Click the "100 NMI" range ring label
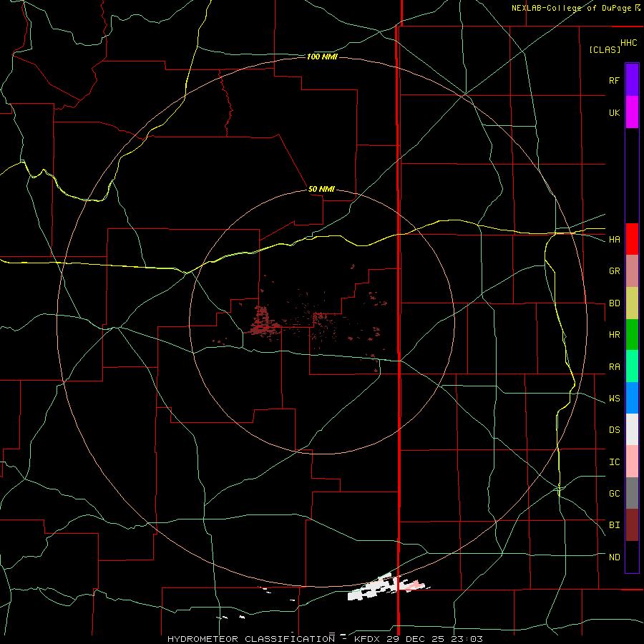 click(x=322, y=57)
